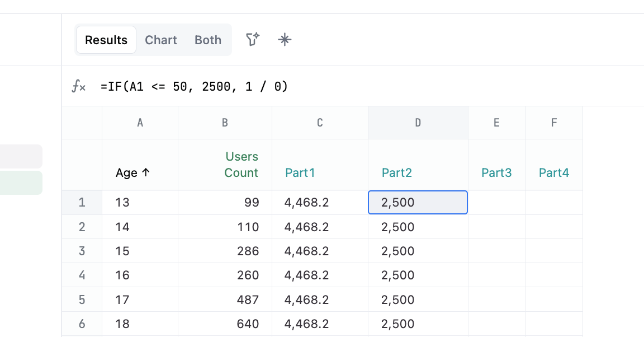Select the Both view tab
644x337 pixels.
(208, 40)
